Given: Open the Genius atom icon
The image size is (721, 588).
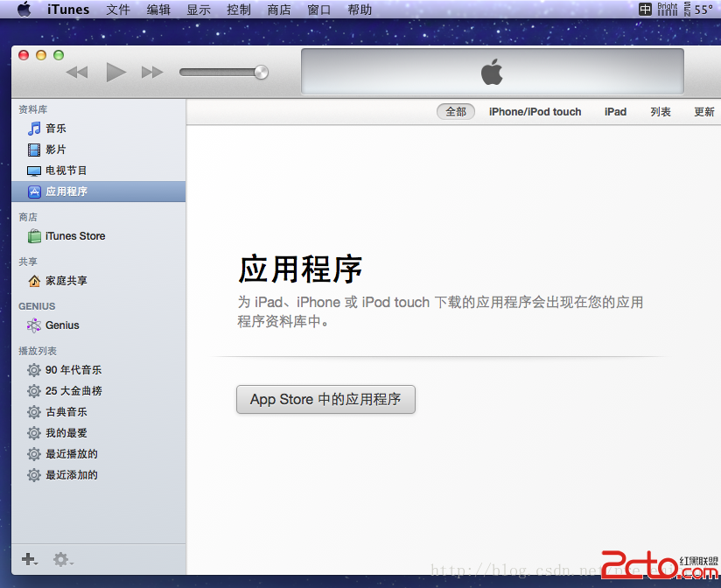Looking at the screenshot, I should pyautogui.click(x=34, y=325).
